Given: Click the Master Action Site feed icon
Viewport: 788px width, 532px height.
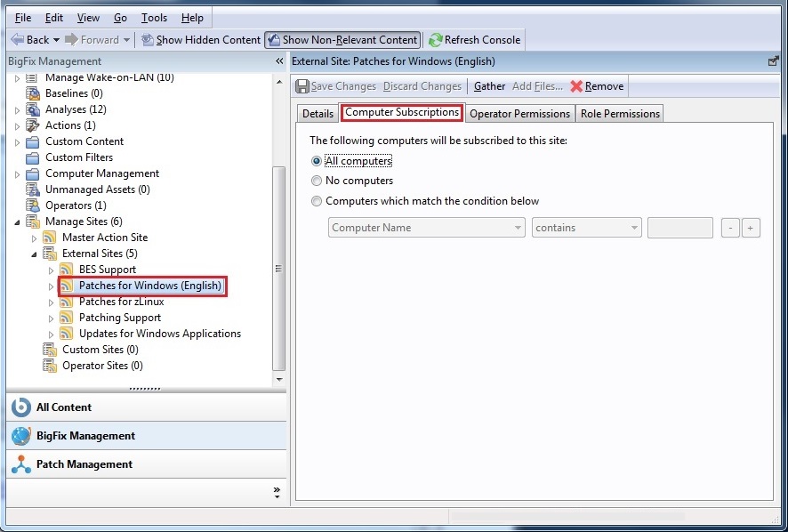Looking at the screenshot, I should click(x=49, y=238).
